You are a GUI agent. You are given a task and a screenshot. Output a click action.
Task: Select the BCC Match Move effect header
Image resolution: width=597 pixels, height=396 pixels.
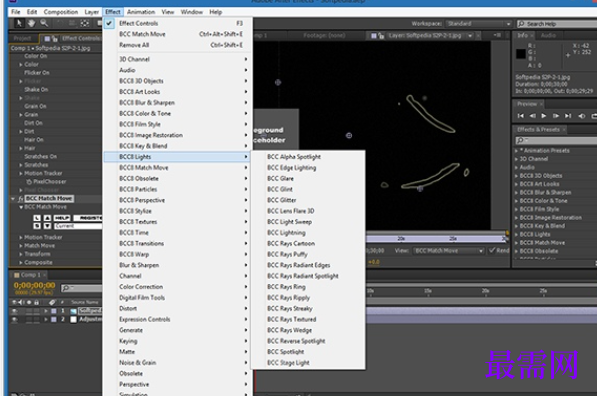(49, 198)
